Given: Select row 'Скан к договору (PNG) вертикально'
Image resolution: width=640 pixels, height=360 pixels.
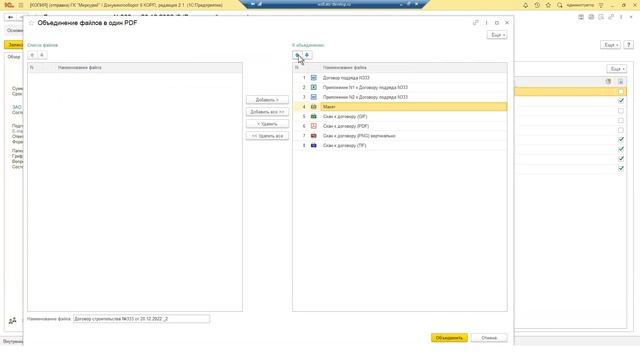Looking at the screenshot, I should [x=400, y=136].
